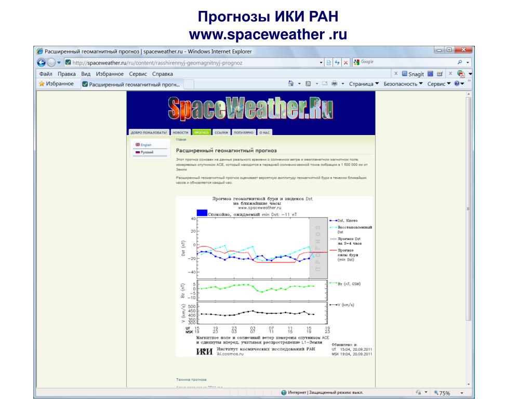Open the Безопасность dropdown menu

point(403,84)
